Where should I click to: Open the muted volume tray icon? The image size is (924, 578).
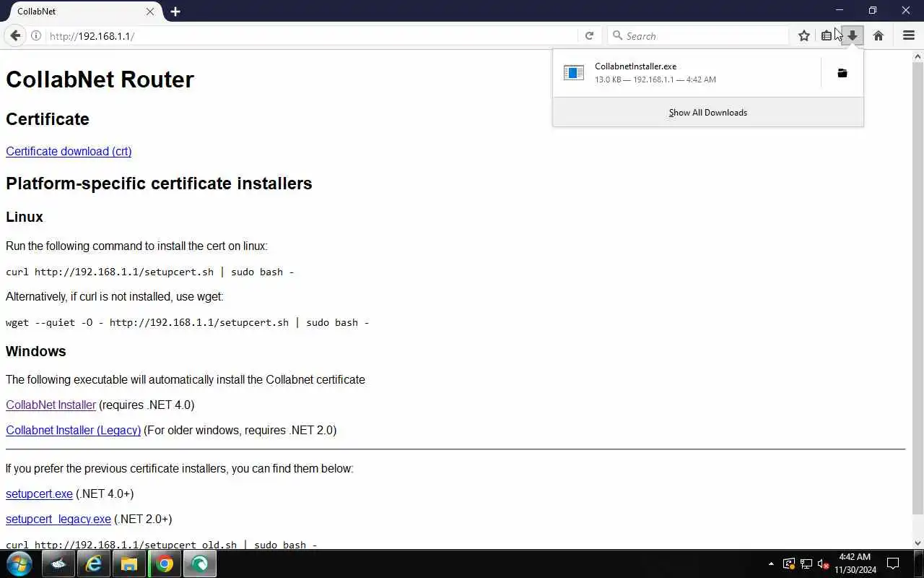pos(823,564)
